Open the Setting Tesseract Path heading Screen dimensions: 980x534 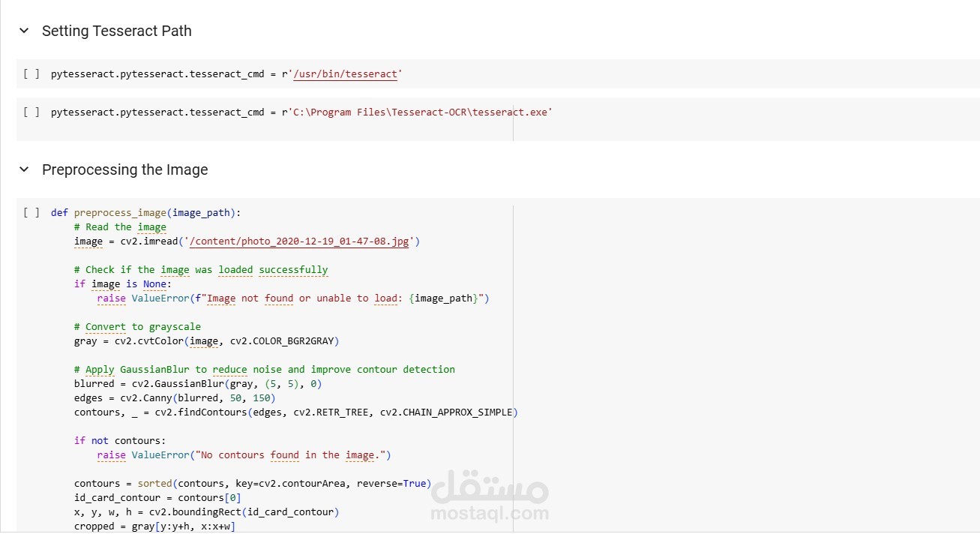point(117,31)
